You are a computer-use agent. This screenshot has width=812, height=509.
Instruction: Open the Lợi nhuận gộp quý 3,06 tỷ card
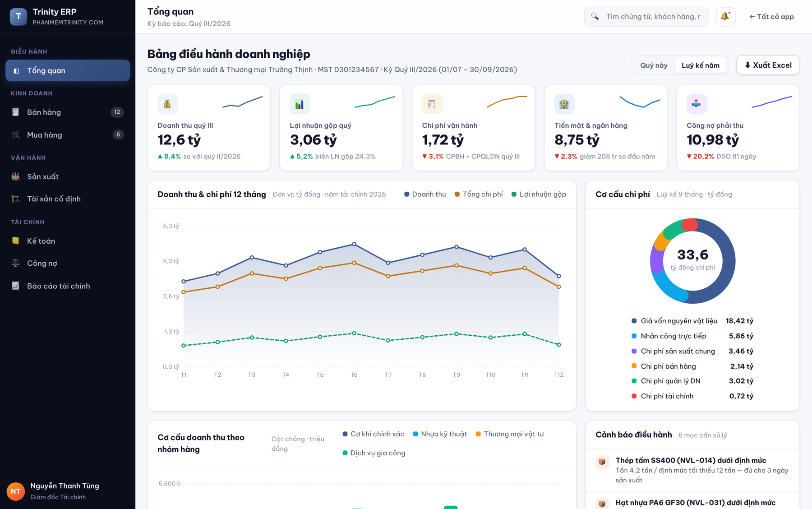pyautogui.click(x=341, y=128)
